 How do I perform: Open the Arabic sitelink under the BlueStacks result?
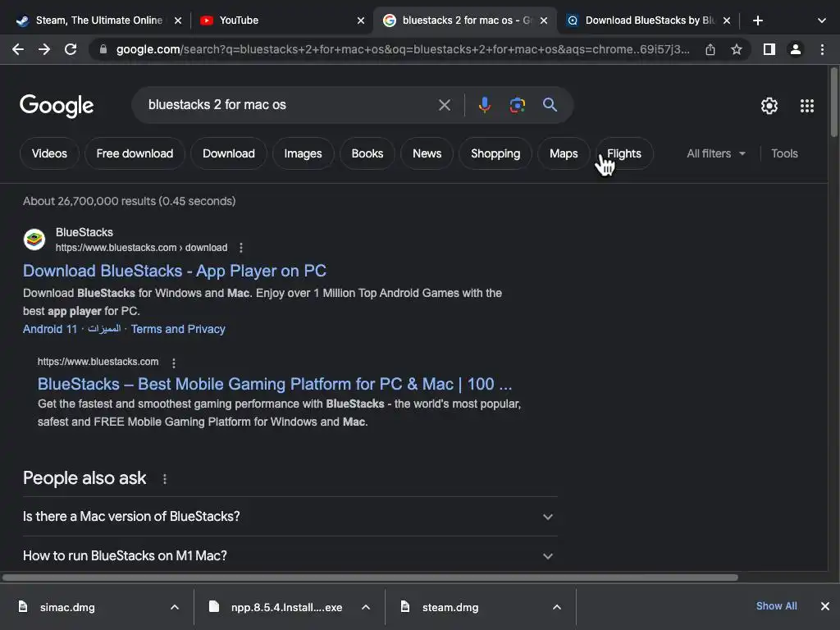[104, 328]
